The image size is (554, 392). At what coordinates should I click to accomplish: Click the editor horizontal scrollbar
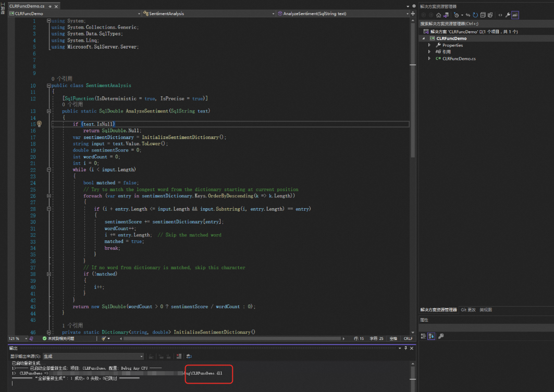coord(232,338)
